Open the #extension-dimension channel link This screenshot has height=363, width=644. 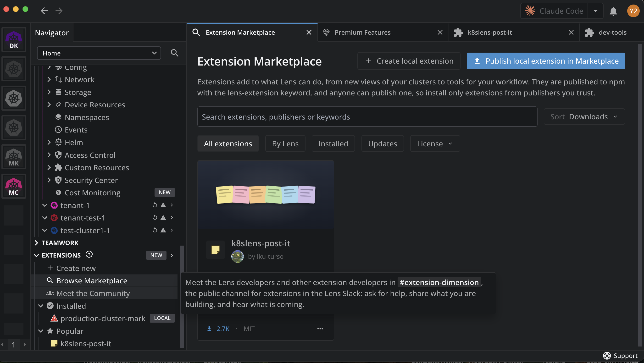tap(439, 282)
